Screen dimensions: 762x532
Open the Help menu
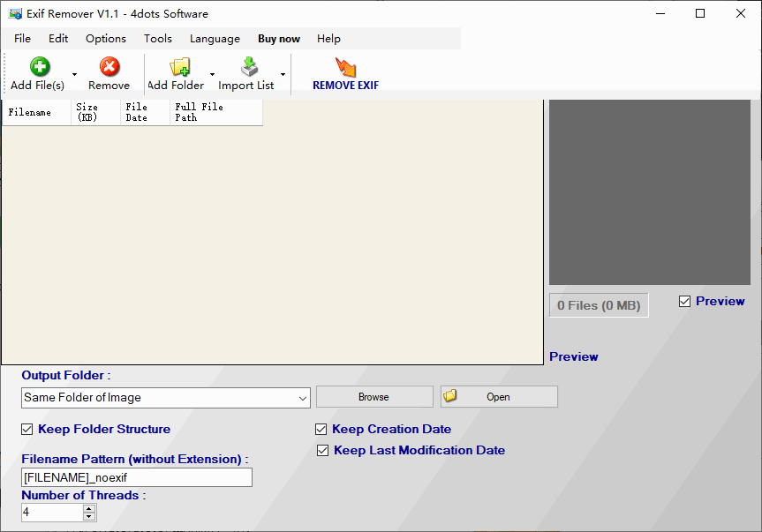(329, 39)
